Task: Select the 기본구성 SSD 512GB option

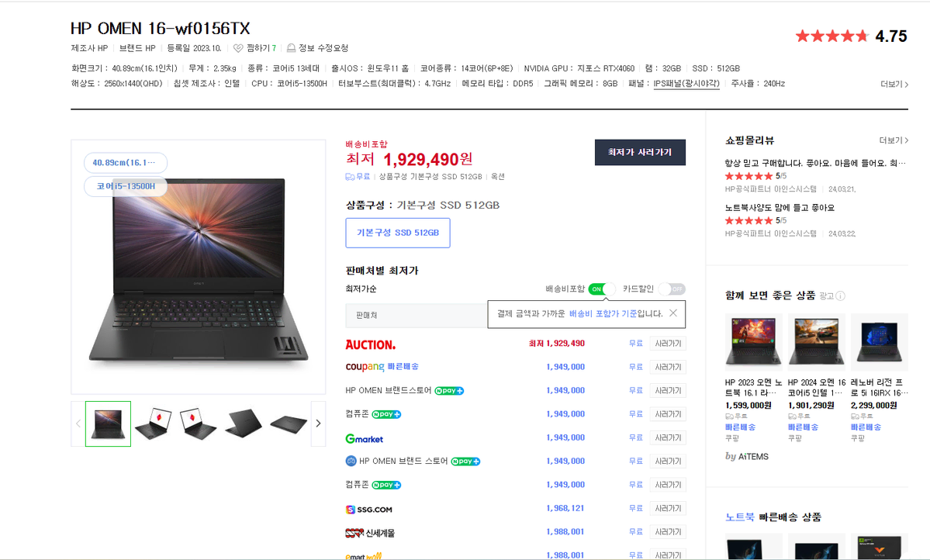Action: click(398, 233)
